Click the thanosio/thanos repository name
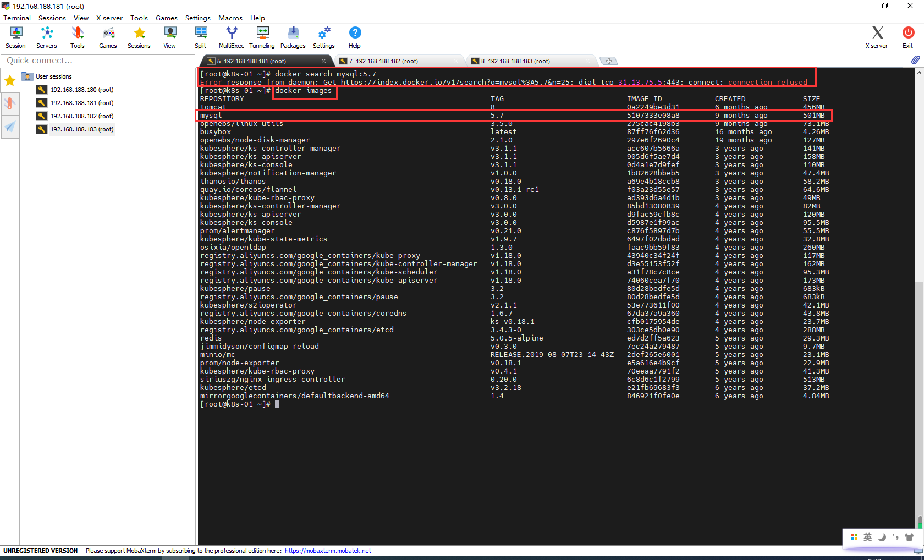The image size is (924, 560). [233, 182]
